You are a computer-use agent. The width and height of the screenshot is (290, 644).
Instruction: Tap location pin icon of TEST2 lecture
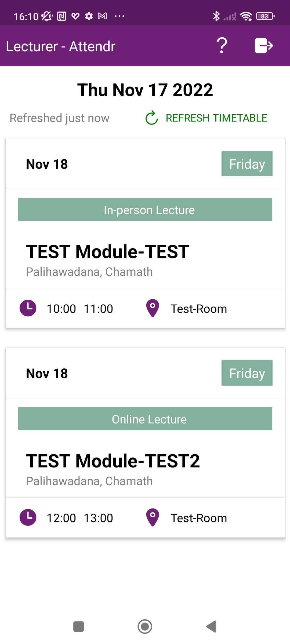(153, 517)
